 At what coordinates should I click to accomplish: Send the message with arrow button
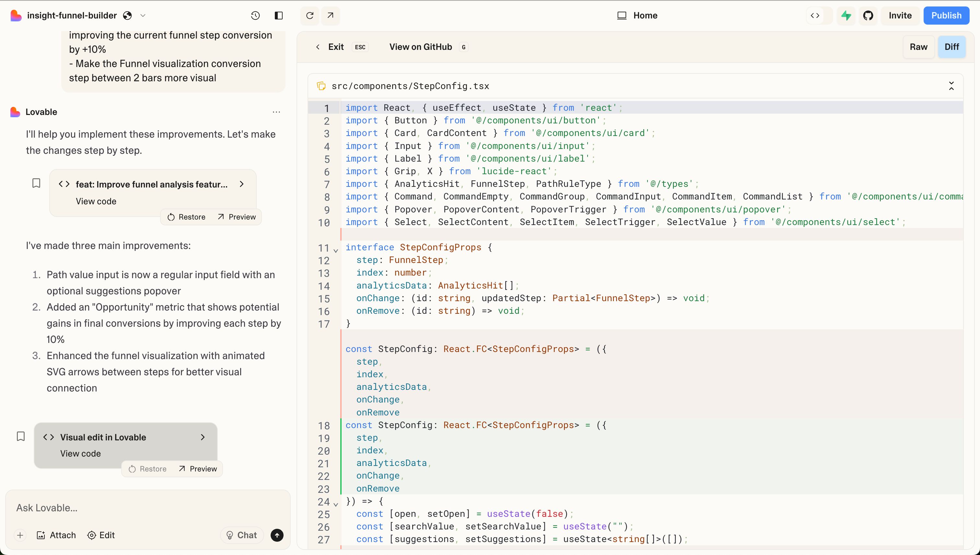coord(277,535)
